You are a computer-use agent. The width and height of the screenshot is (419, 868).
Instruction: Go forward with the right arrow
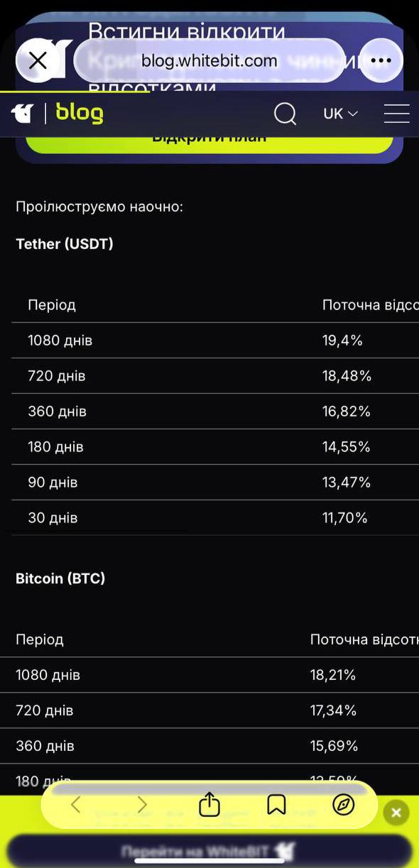[x=142, y=804]
